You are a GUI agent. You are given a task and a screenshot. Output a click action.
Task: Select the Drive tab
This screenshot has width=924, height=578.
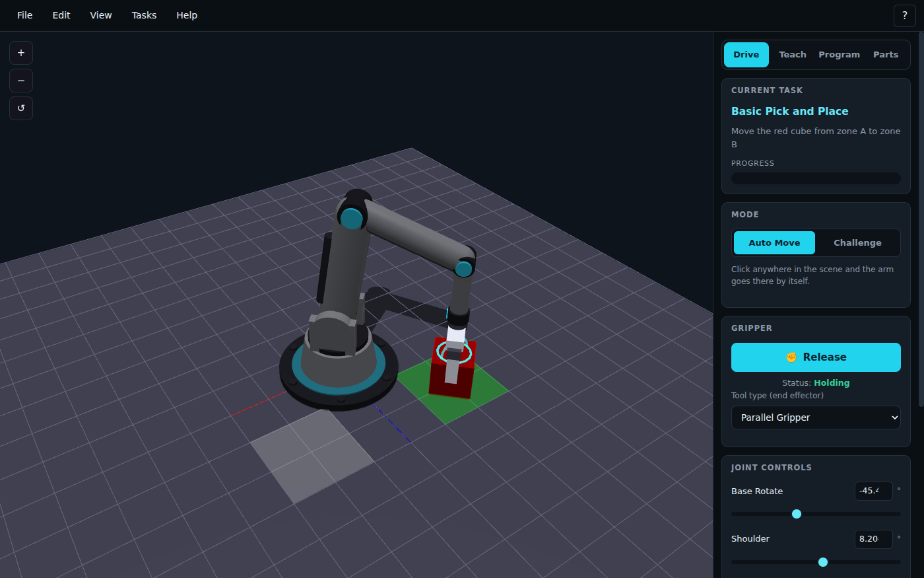(746, 55)
